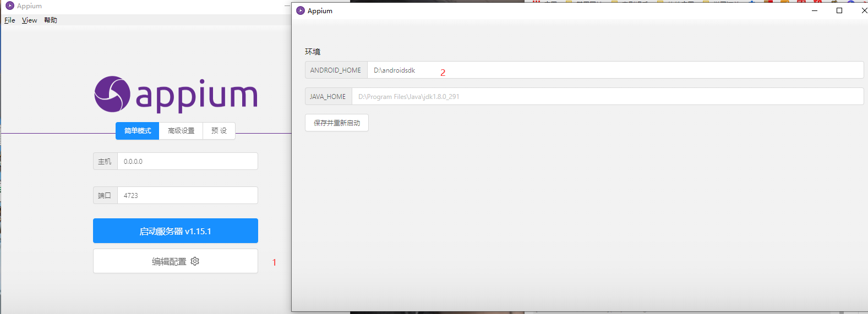Click the 主机 host label
The height and width of the screenshot is (314, 868).
[105, 162]
